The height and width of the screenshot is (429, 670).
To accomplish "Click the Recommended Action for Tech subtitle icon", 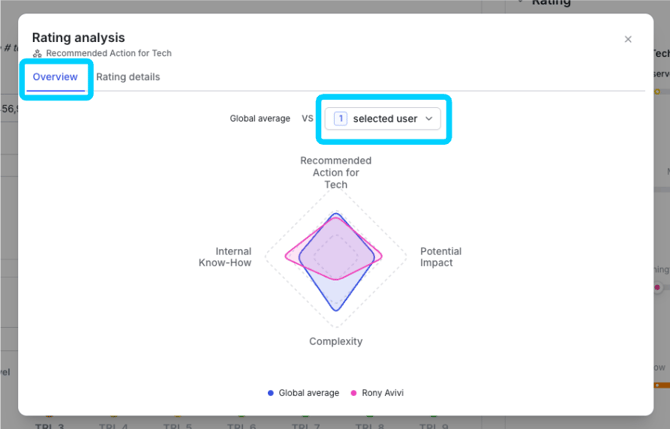I will (x=38, y=53).
